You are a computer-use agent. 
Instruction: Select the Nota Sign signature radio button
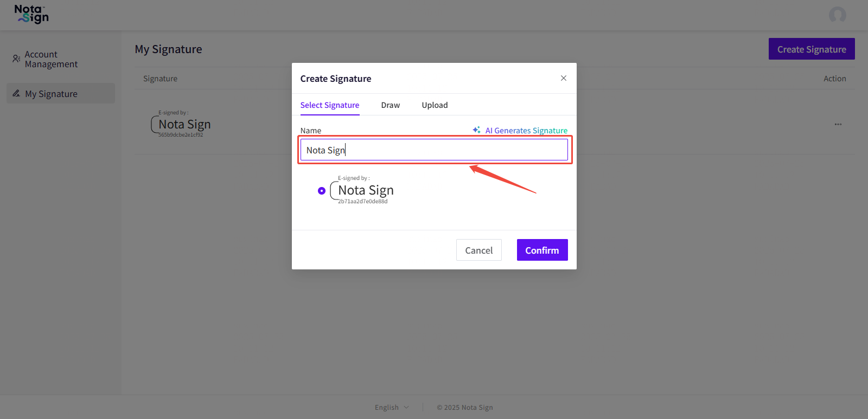322,191
